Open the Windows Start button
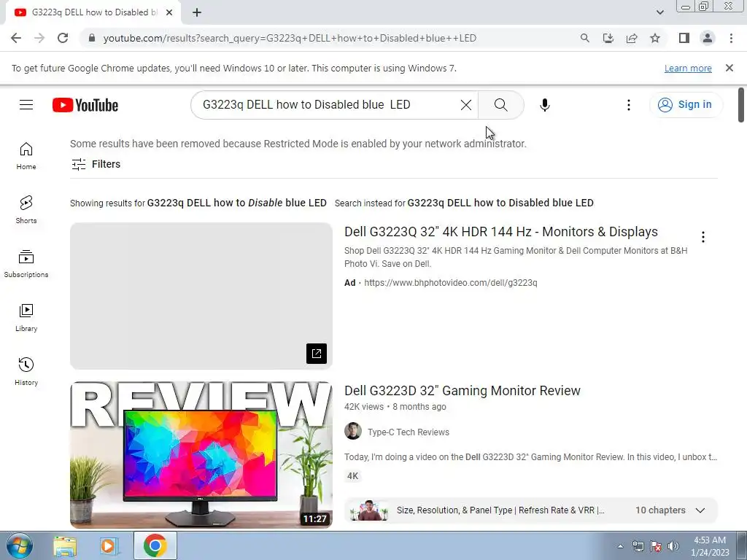747x560 pixels. [x=19, y=545]
